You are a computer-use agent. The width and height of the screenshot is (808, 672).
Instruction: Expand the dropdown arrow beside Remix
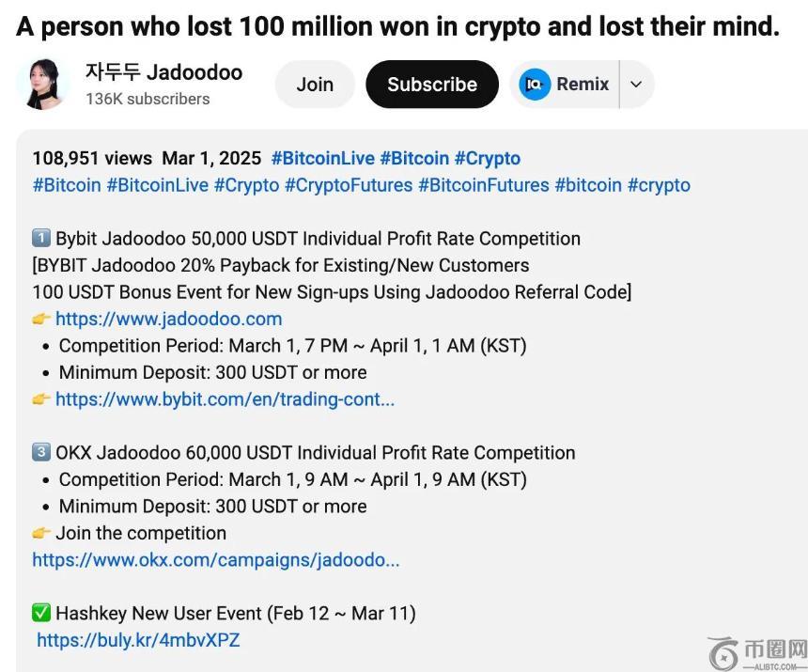point(636,85)
